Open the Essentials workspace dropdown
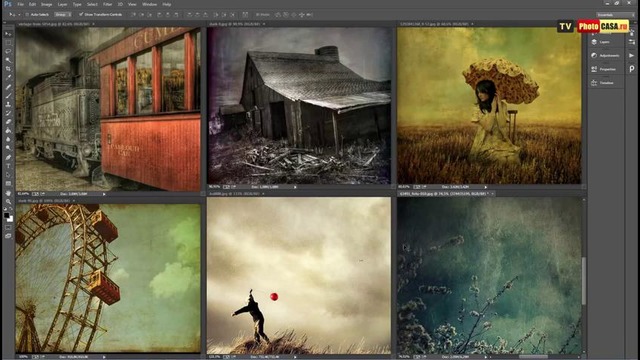 tap(615, 15)
